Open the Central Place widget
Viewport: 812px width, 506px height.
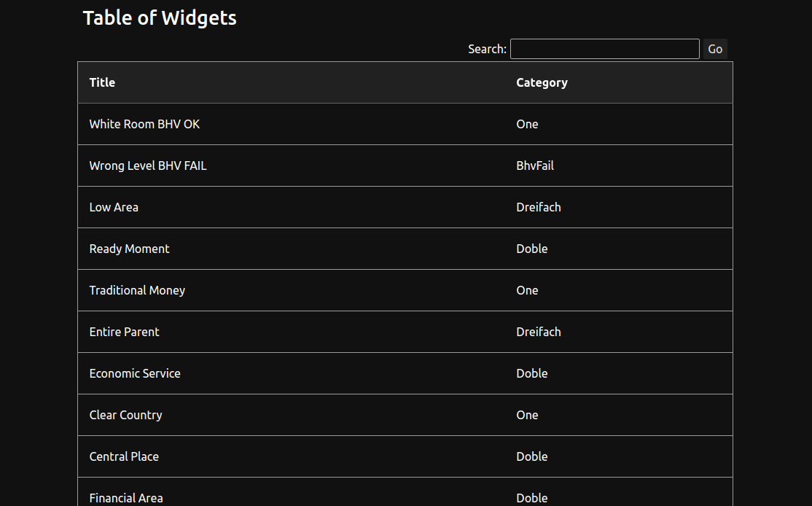click(x=124, y=456)
